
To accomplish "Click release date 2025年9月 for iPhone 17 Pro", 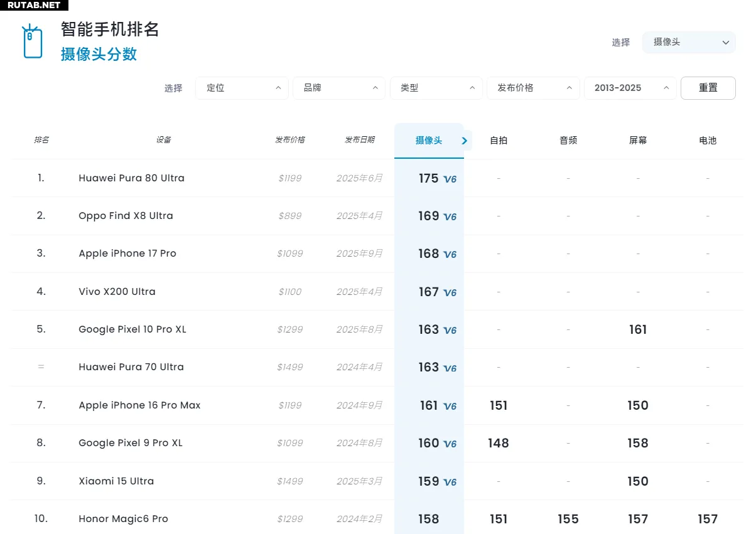I will [359, 254].
